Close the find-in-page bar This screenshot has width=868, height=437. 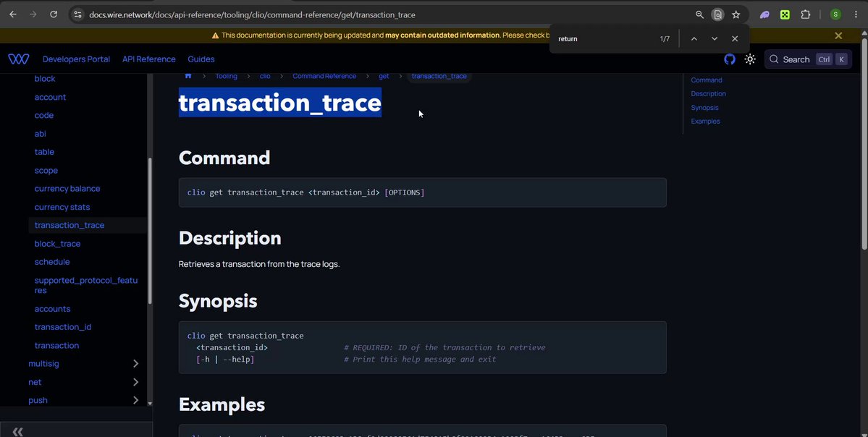(735, 39)
